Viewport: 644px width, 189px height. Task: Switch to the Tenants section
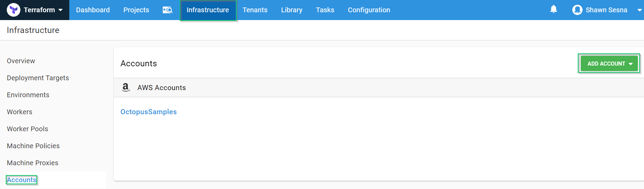point(255,10)
